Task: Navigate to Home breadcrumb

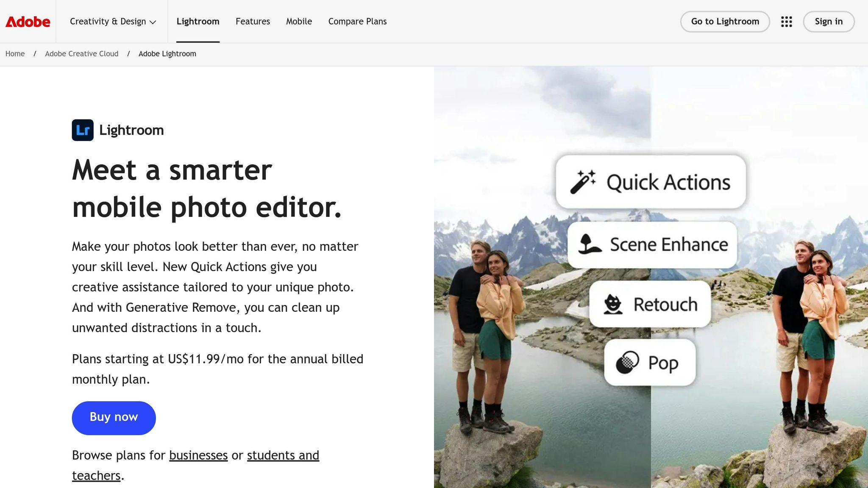Action: click(x=15, y=54)
